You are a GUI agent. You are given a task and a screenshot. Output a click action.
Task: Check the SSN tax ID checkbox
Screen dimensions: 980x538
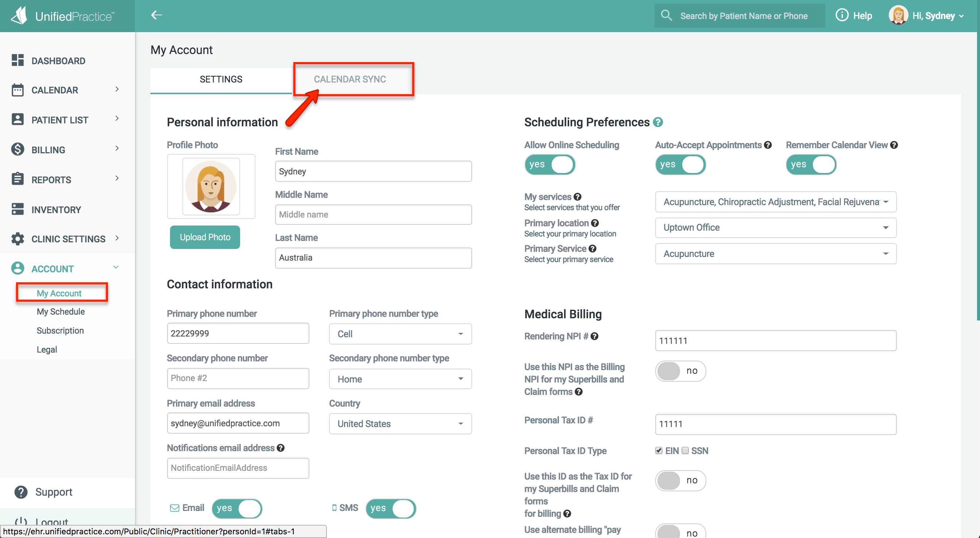[x=685, y=450]
